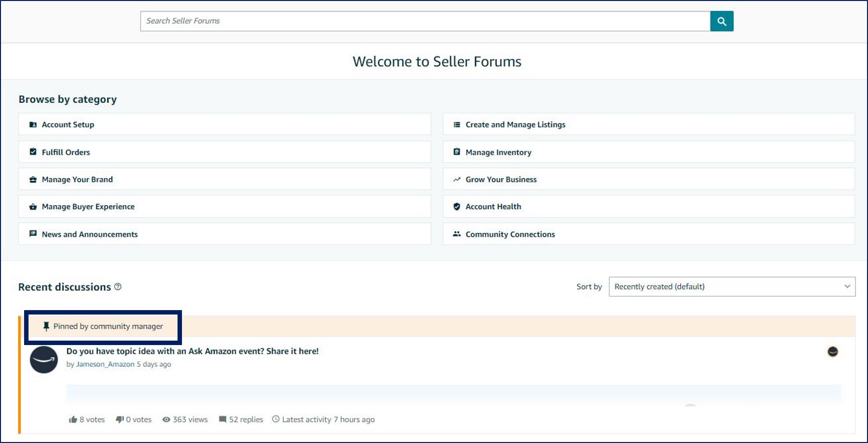868x443 pixels.
Task: Open the Manage Inventory category
Action: [649, 152]
